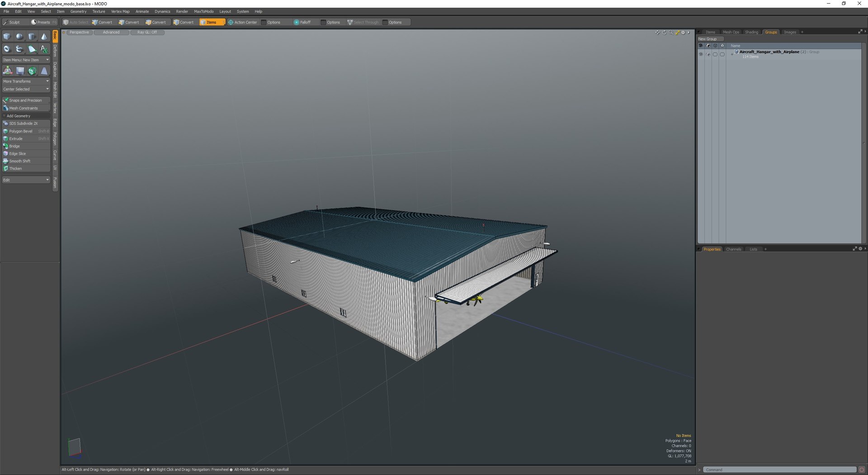Image resolution: width=868 pixels, height=475 pixels.
Task: Select the Cylinder primitive tool
Action: [x=32, y=37]
